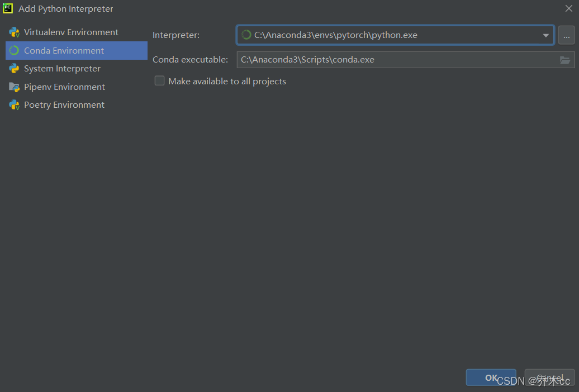Click the System Interpreter Python icon
The width and height of the screenshot is (579, 392).
click(x=15, y=69)
